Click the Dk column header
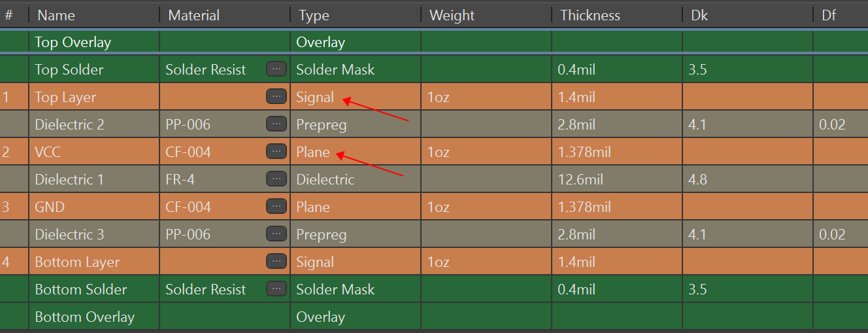868x333 pixels. tap(699, 14)
